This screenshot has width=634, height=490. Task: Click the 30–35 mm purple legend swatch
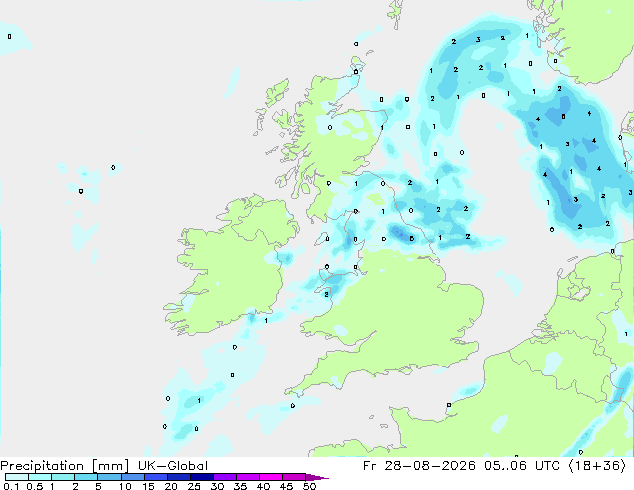(225, 477)
